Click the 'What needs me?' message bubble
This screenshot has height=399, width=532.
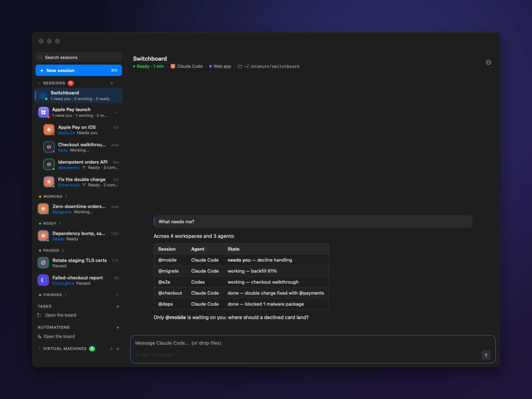(x=313, y=222)
